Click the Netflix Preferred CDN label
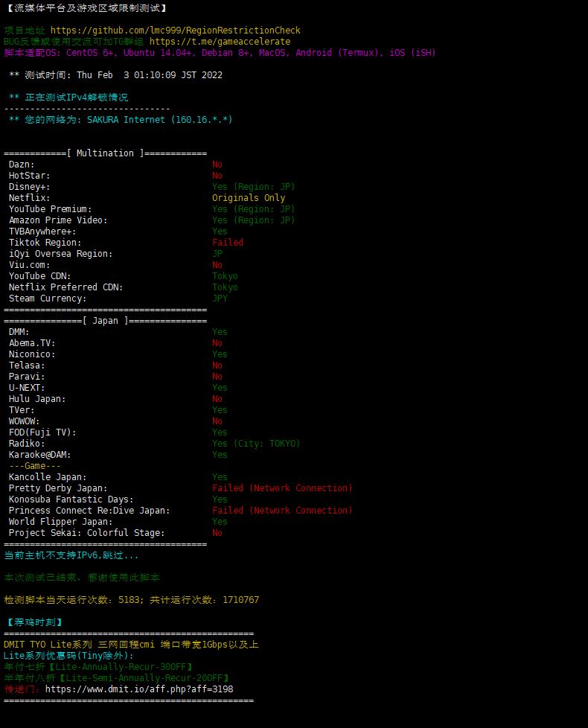This screenshot has width=588, height=728. (66, 287)
